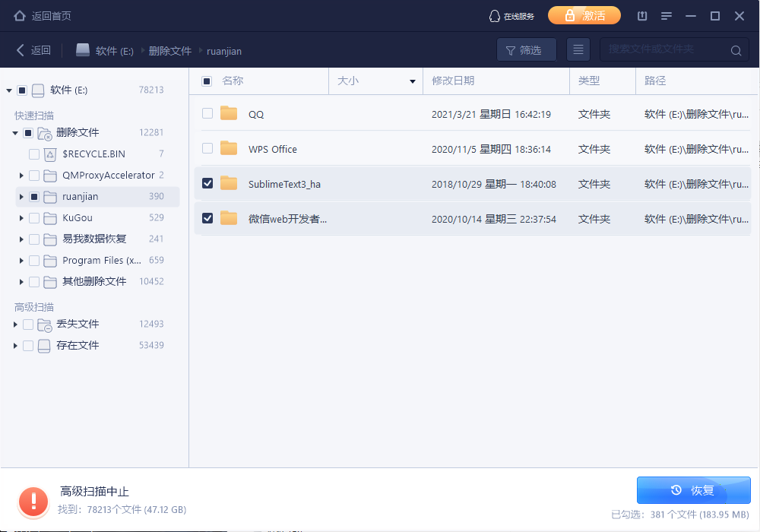760x532 pixels.
Task: Collapse the 删除文件 tree node
Action: (15, 133)
